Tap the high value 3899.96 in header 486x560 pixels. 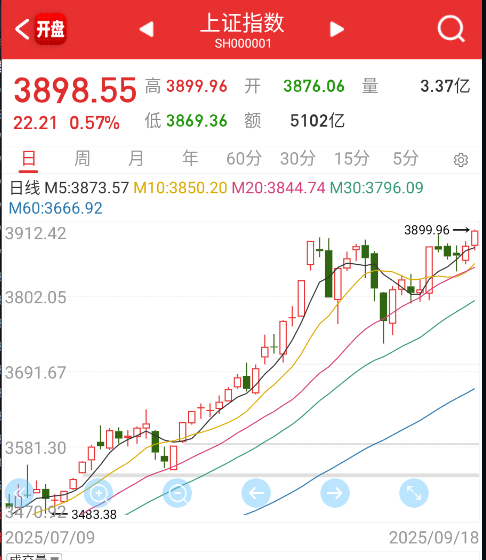[197, 86]
